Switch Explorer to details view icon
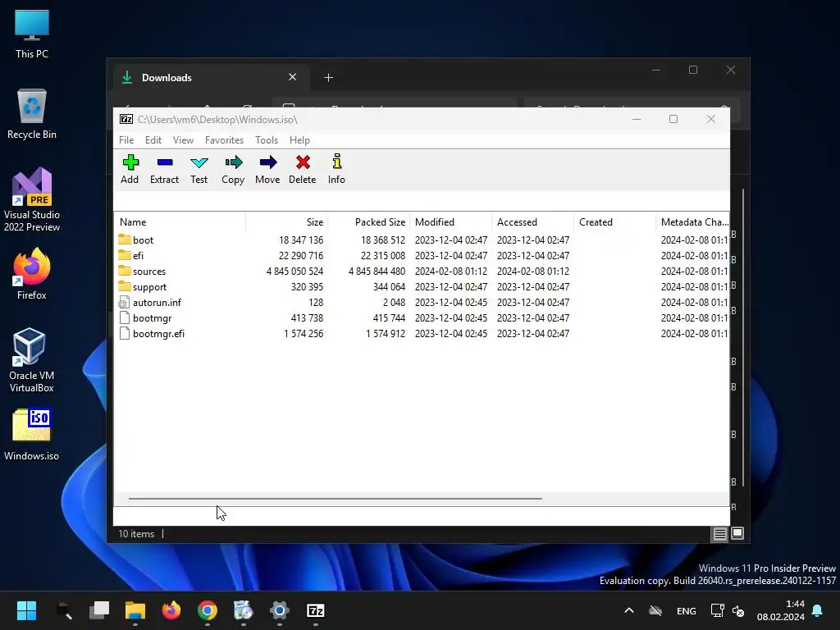This screenshot has width=840, height=630. click(719, 533)
